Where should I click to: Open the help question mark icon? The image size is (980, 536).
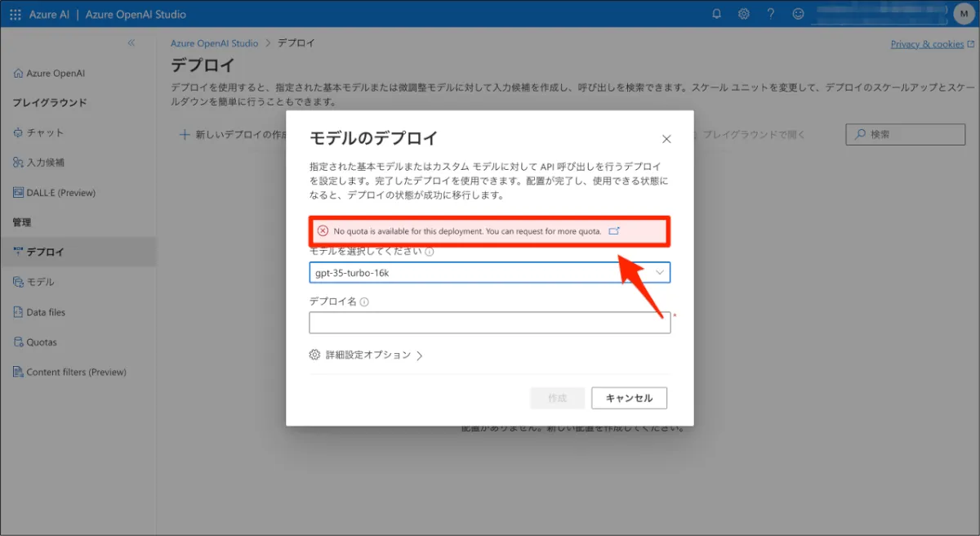tap(771, 14)
